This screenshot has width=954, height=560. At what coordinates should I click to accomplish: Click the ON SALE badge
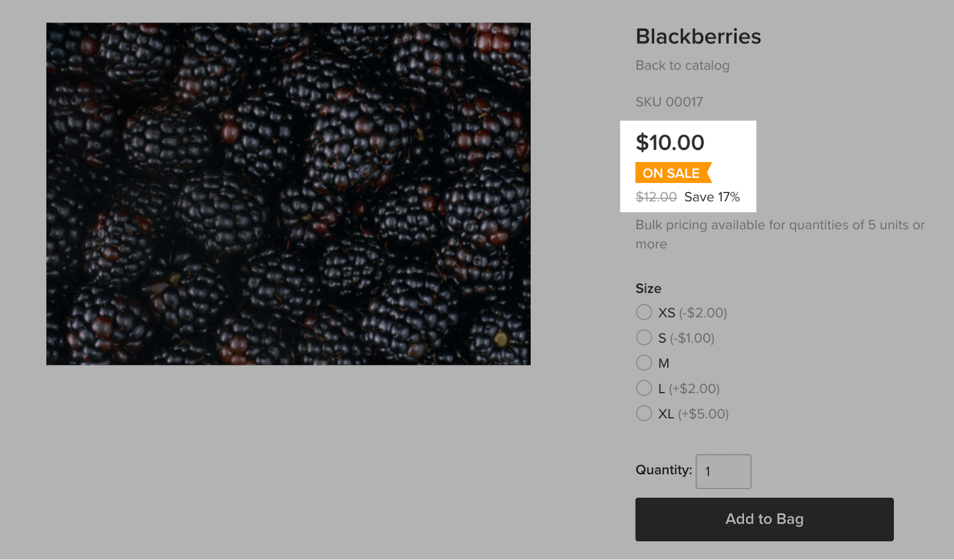pyautogui.click(x=670, y=173)
